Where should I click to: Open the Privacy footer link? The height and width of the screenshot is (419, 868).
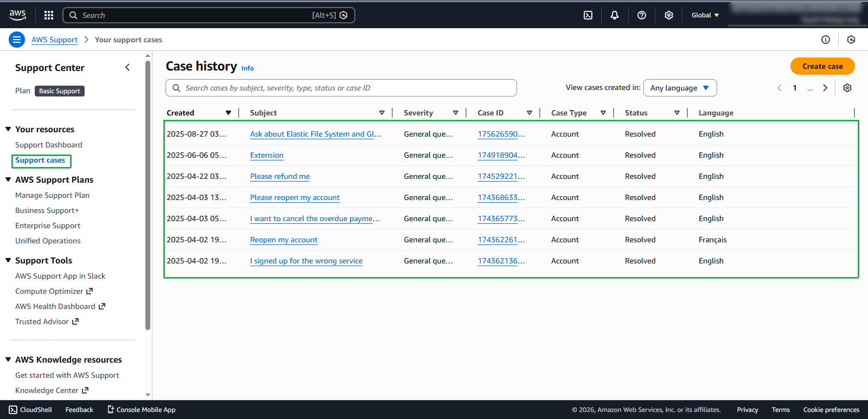(748, 410)
